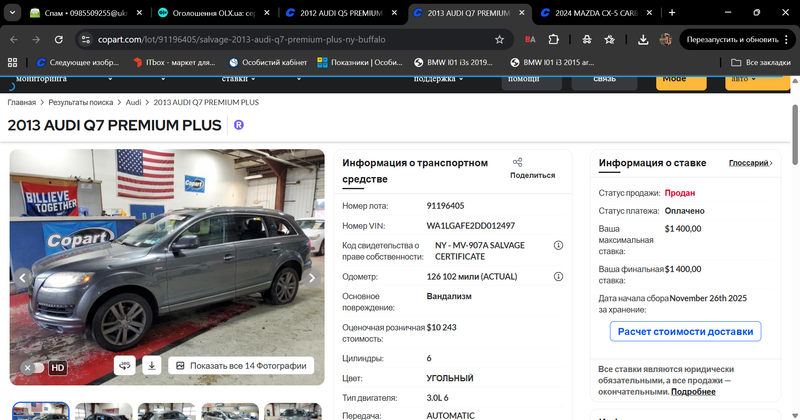Open the Chrome profile avatar

pos(665,39)
